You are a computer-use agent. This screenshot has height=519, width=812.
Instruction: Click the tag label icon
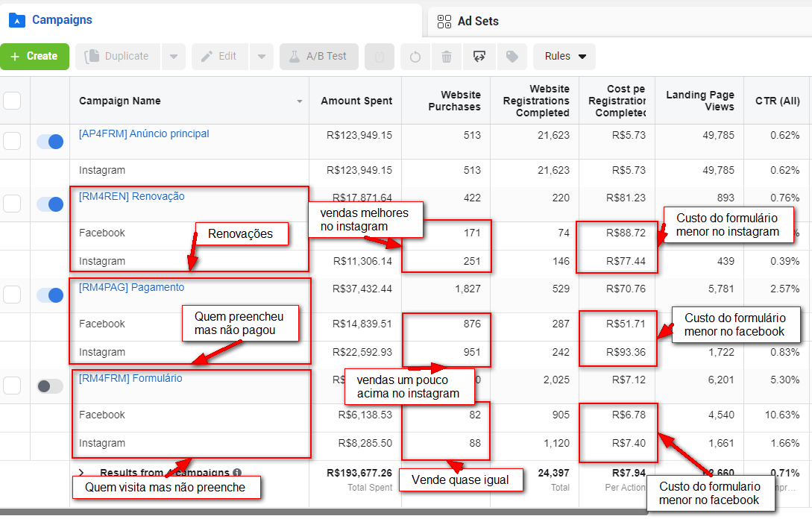pos(512,57)
